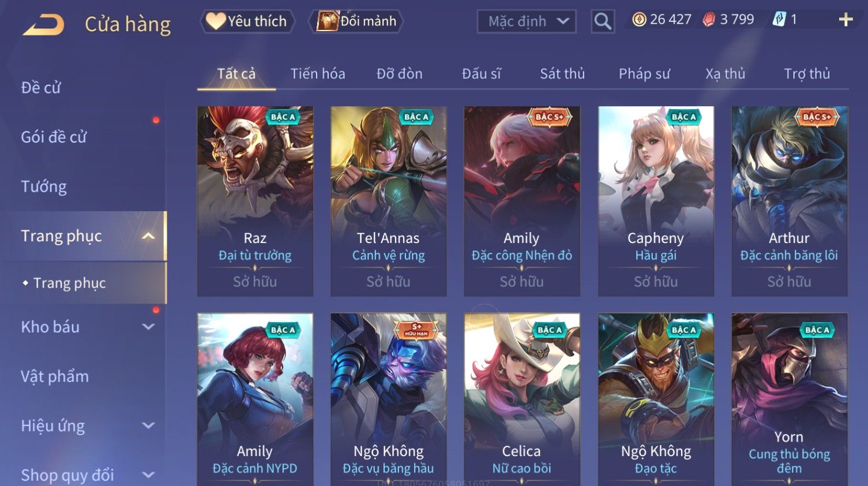Select the Tiến hóa tab
The height and width of the screenshot is (486, 868).
[x=318, y=74]
